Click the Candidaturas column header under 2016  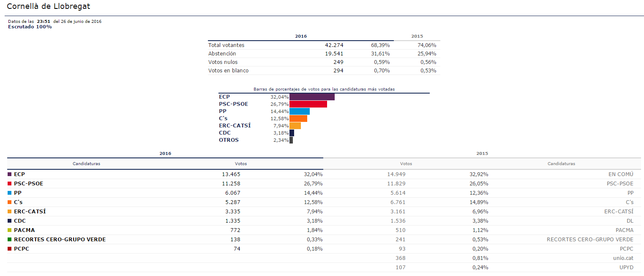(86, 163)
